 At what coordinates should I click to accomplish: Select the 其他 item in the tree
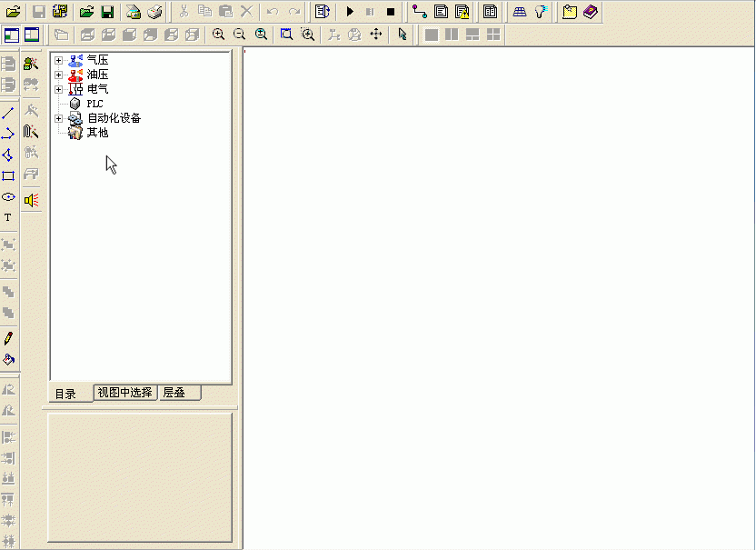tap(97, 133)
